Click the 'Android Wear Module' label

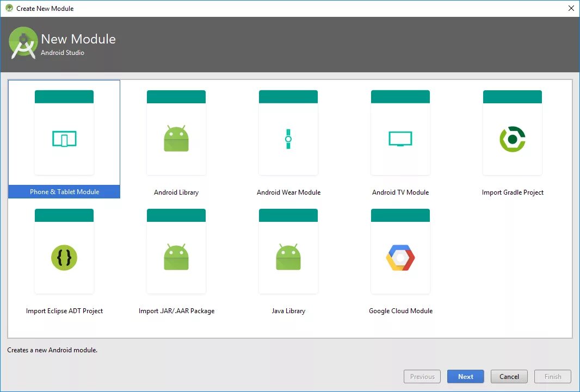288,192
